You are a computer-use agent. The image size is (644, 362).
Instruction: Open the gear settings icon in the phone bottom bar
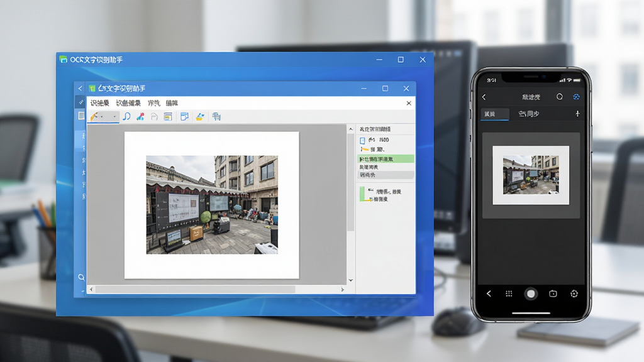click(574, 293)
